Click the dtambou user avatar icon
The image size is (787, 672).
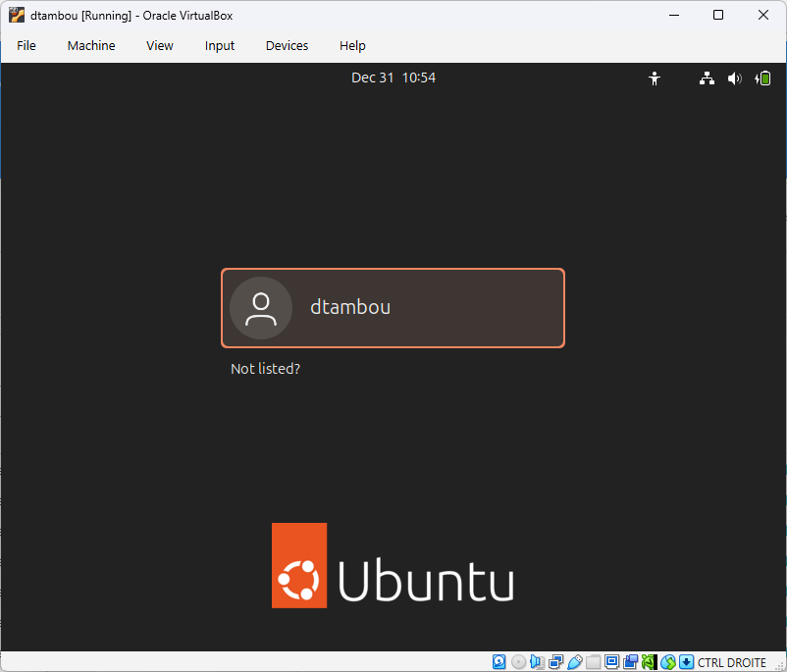coord(261,308)
